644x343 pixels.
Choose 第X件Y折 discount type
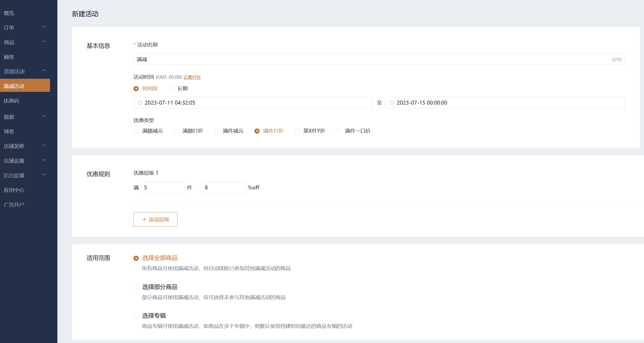click(x=297, y=131)
